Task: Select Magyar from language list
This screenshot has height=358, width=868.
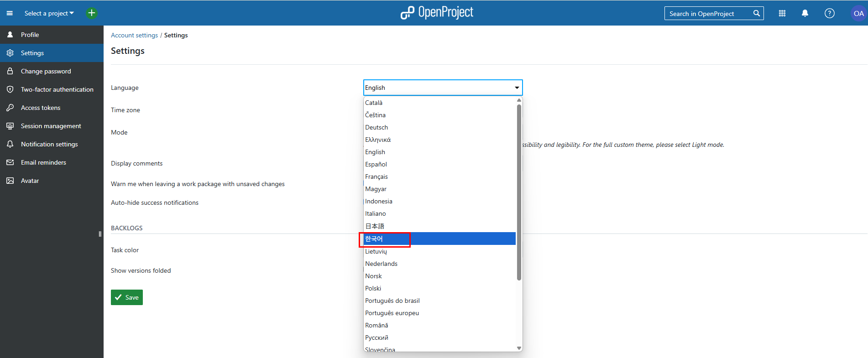Action: click(x=440, y=189)
